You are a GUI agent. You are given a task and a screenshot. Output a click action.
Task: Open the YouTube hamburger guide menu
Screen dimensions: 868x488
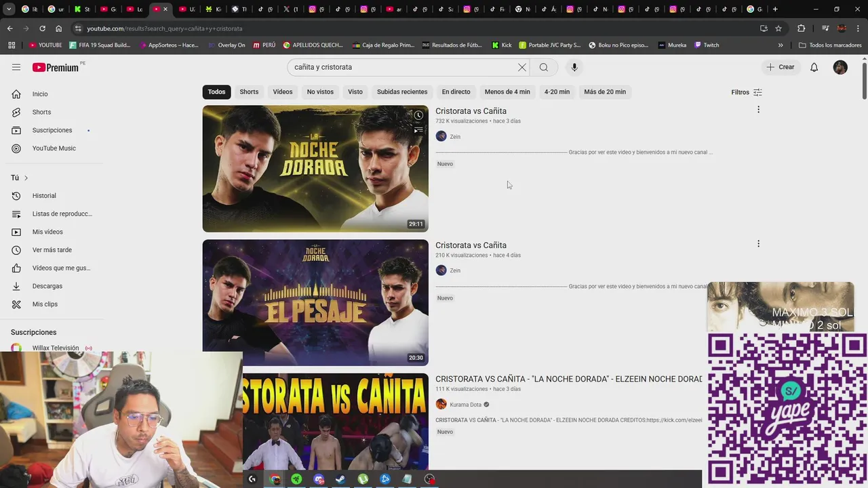click(16, 67)
